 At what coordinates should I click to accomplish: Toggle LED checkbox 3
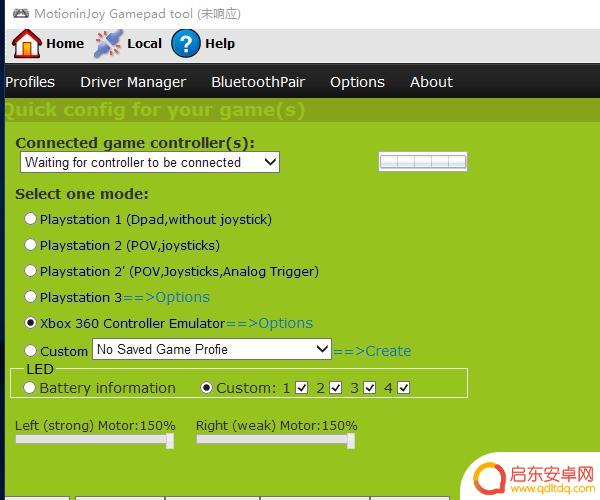(x=370, y=388)
